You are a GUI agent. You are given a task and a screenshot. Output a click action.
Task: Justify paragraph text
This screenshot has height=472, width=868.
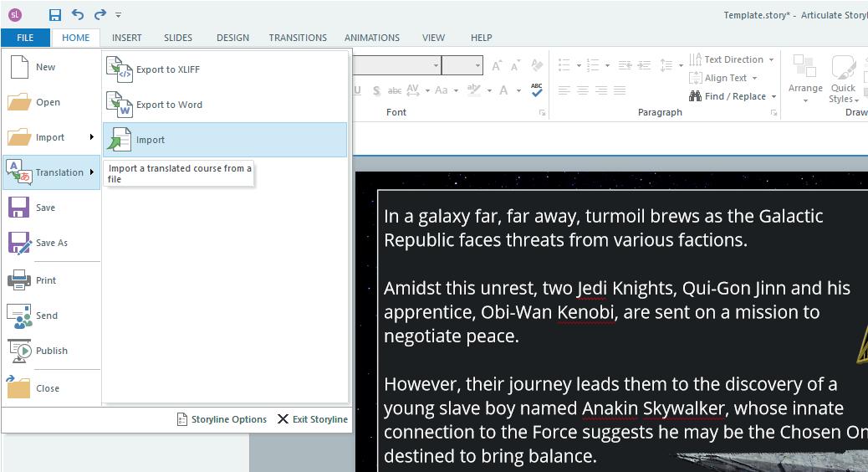(620, 90)
